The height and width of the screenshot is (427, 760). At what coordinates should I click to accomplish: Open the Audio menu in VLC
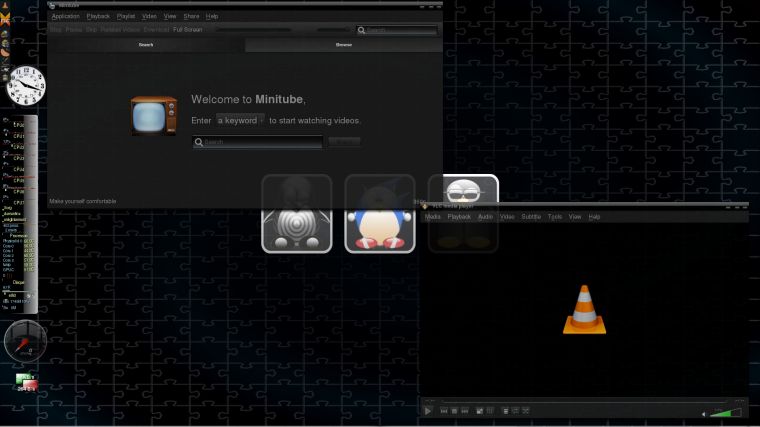click(x=485, y=217)
